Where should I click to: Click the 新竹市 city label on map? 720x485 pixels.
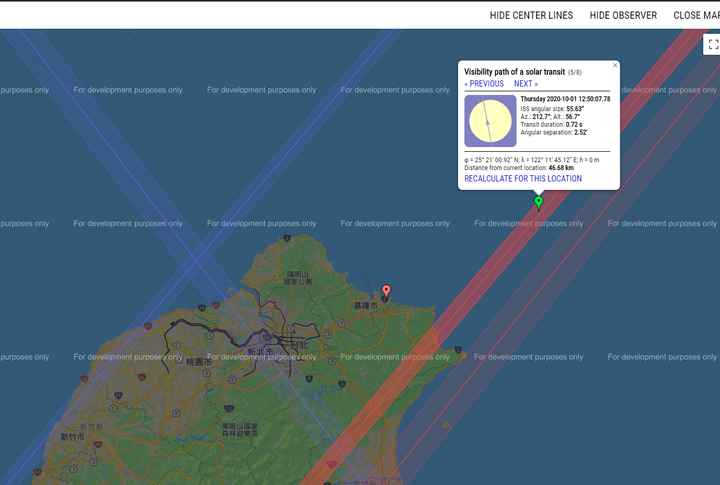tap(73, 437)
